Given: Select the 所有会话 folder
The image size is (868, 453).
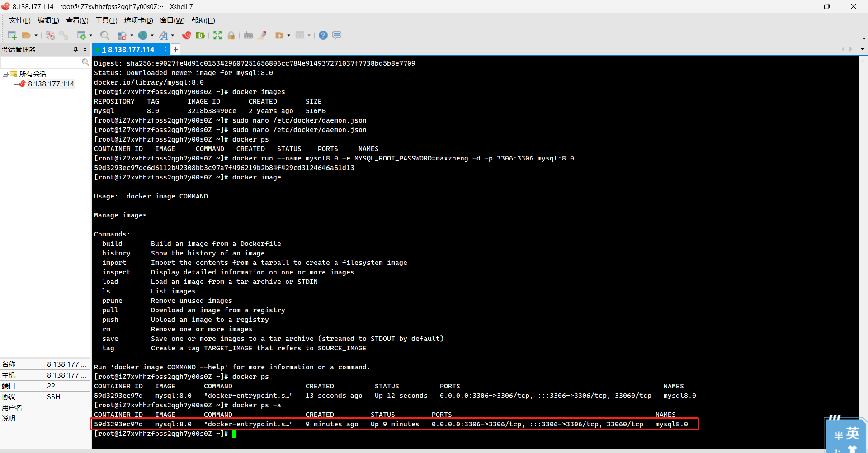Looking at the screenshot, I should [x=33, y=74].
